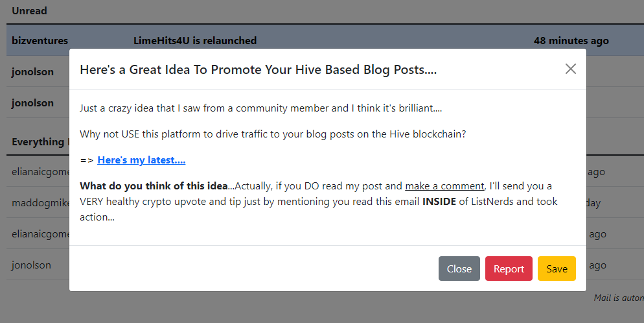
Task: Click the "What do you think of this idea" text
Action: 154,186
